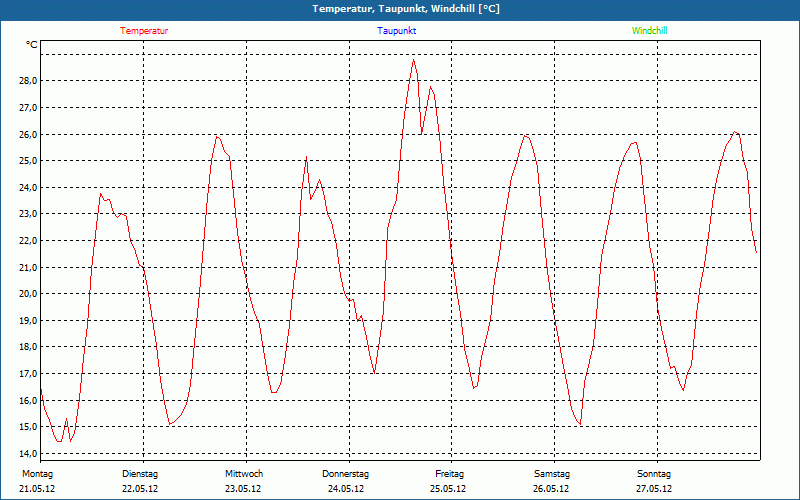Screen dimensions: 800x500
Task: Click the date 26.05.12
Action: coord(551,489)
